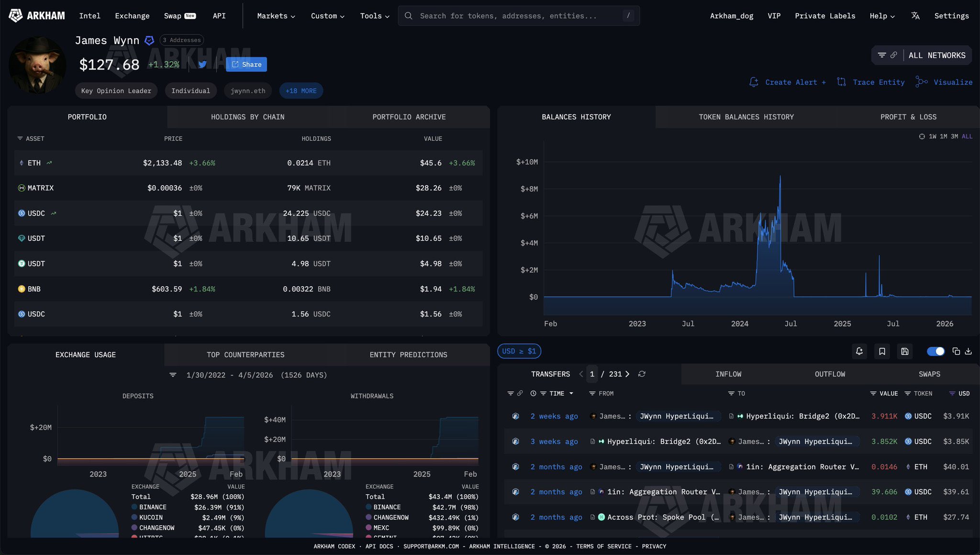Open the Top Counterparties tab
980x555 pixels.
(x=245, y=355)
